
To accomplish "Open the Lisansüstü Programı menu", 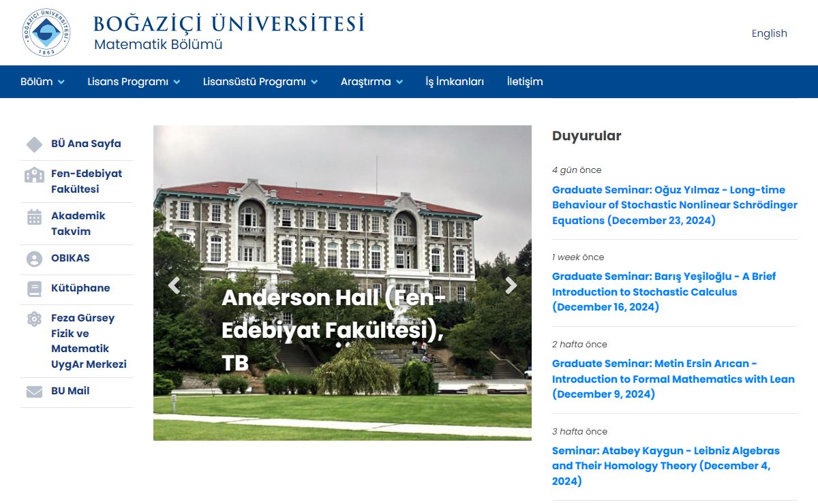I will point(254,82).
